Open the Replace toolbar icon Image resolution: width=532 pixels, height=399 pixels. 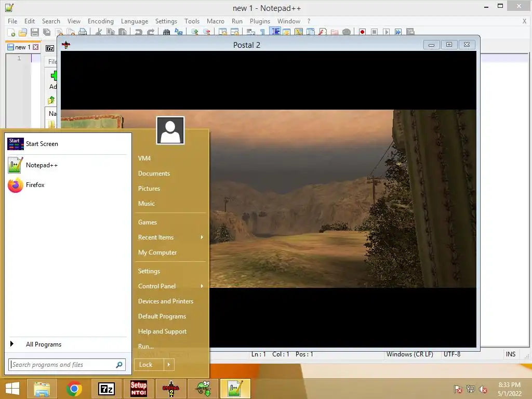(179, 32)
